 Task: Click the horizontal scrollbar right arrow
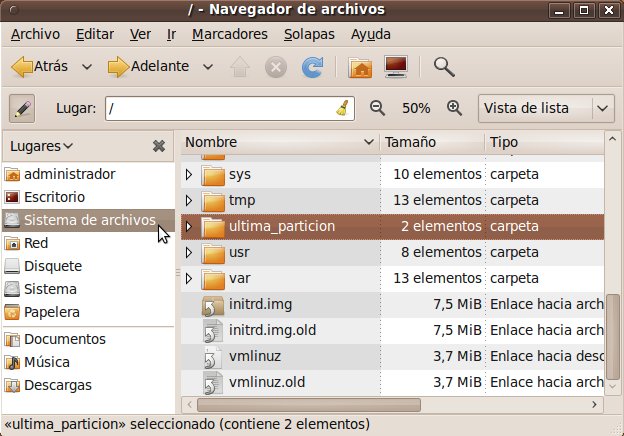595,405
